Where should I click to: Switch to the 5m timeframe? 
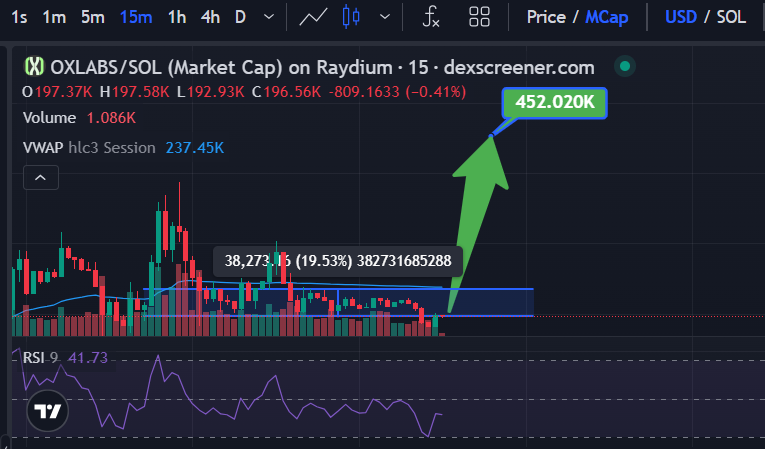pos(93,18)
